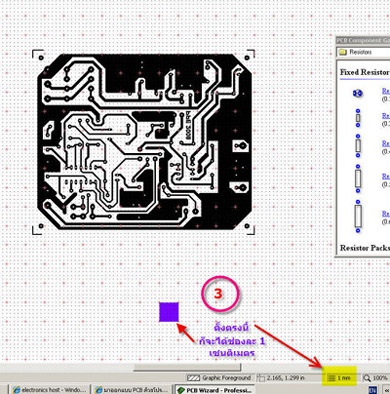This screenshot has height=394, width=390.
Task: Open the Resistors category dropdown in gallery
Action: (363, 52)
